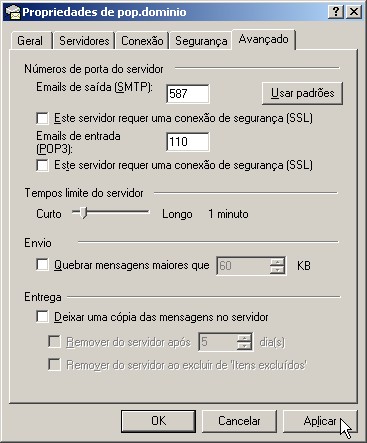Image resolution: width=367 pixels, height=443 pixels.
Task: Open the Servidores tab
Action: point(84,41)
